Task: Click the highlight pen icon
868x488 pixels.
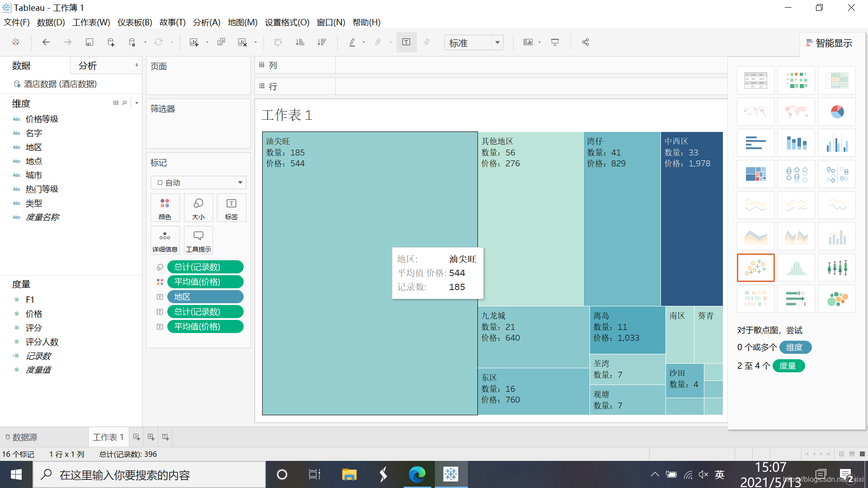Action: click(352, 42)
